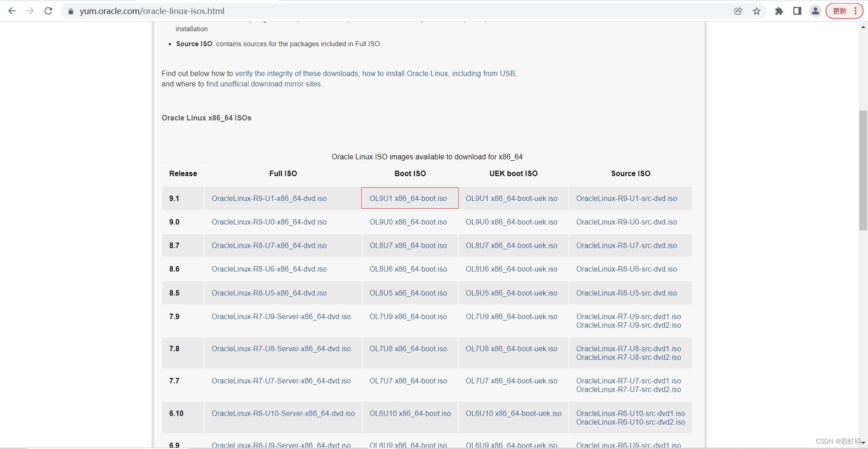
Task: Open the OL9U1 x86_64-boot.iso link
Action: pyautogui.click(x=408, y=198)
